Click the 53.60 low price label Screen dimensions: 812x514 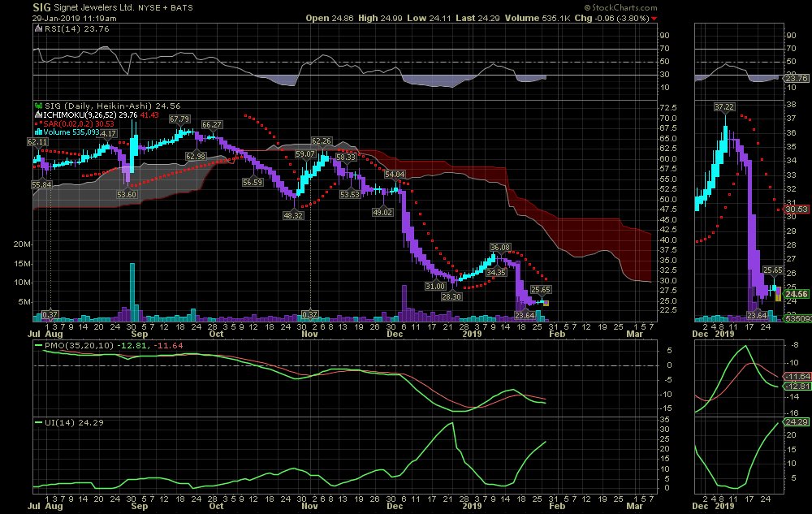coord(127,195)
